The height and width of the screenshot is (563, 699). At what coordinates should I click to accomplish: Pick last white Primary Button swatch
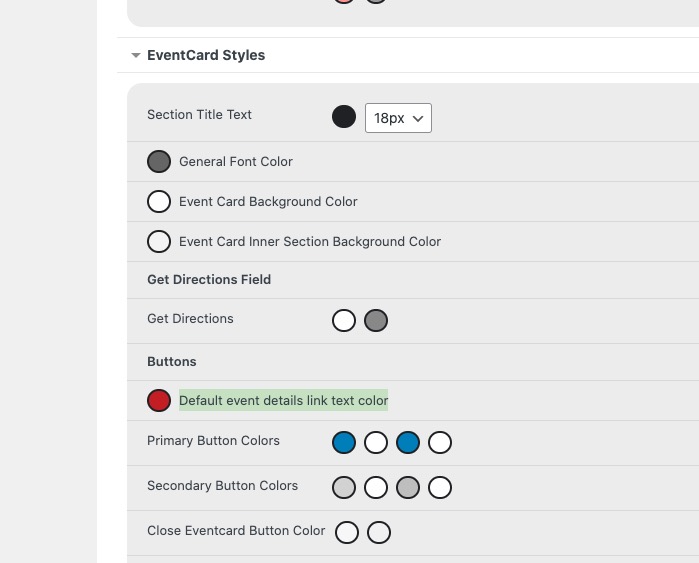point(440,442)
